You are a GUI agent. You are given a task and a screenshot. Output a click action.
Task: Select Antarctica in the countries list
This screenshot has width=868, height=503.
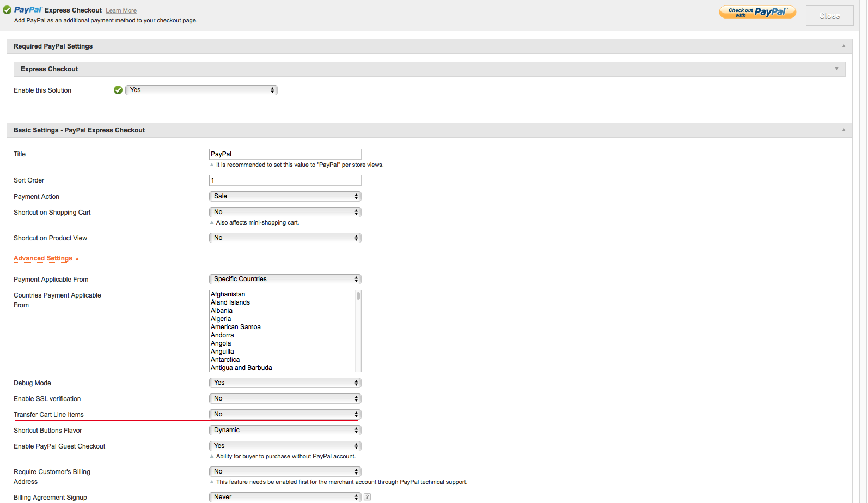point(225,360)
